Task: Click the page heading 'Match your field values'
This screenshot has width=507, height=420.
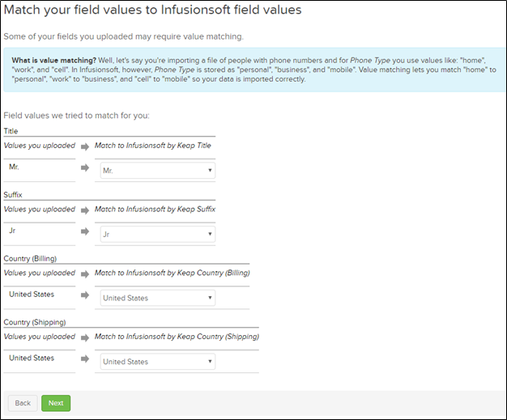Action: click(152, 10)
